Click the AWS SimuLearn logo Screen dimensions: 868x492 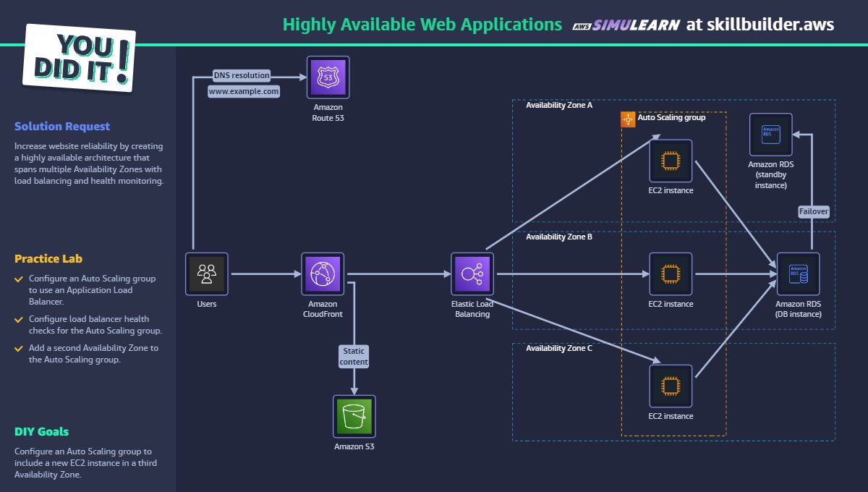click(x=626, y=25)
